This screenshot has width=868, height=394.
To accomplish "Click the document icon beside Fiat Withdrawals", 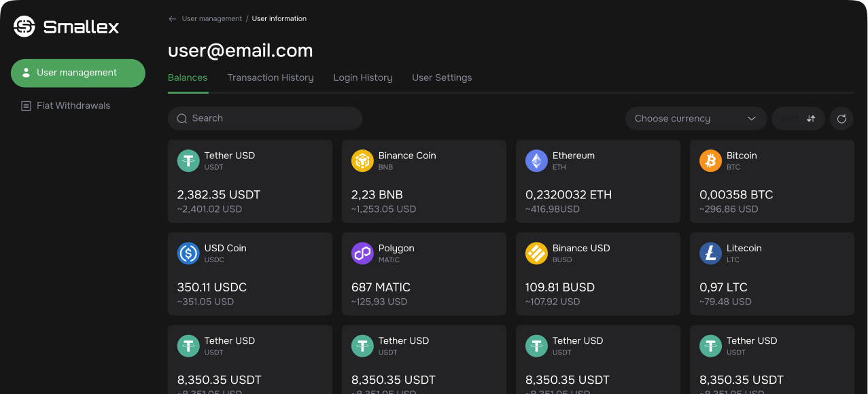I will [x=26, y=106].
